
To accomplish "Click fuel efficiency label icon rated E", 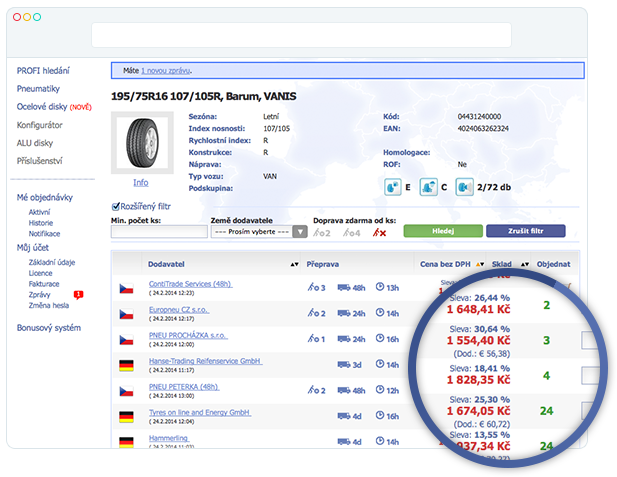I will (x=392, y=187).
